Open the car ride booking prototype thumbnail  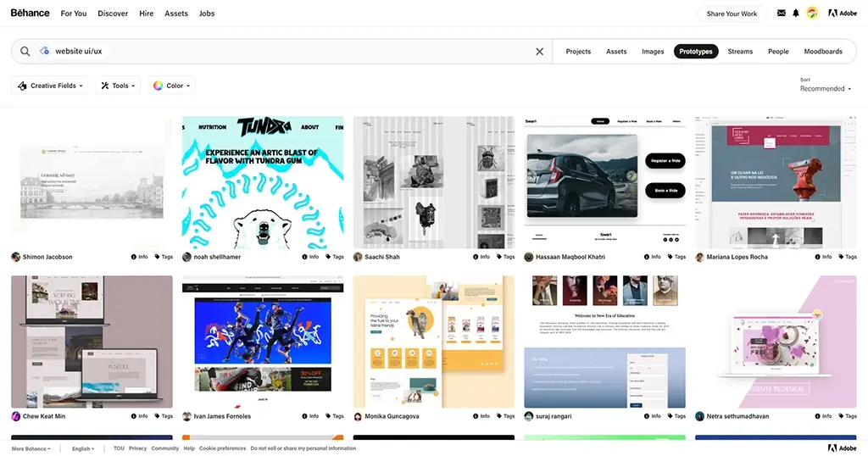coord(605,182)
